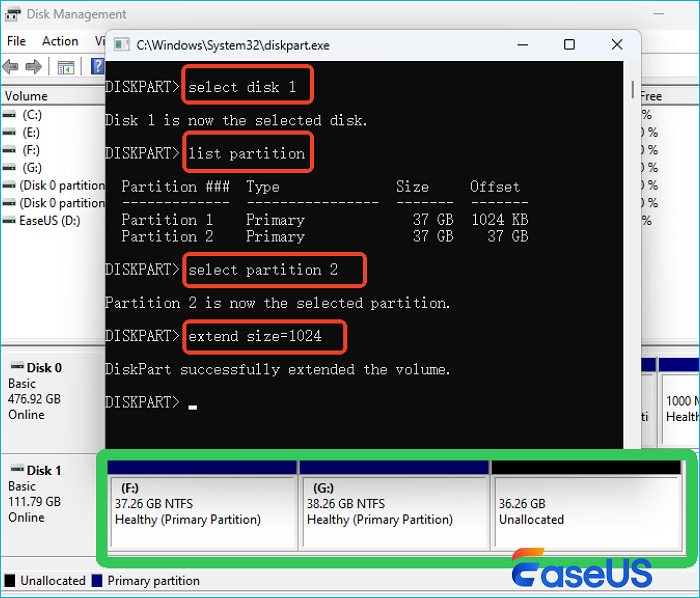Click the Disk 1 'Online' status text
The width and height of the screenshot is (700, 598).
pyautogui.click(x=26, y=517)
